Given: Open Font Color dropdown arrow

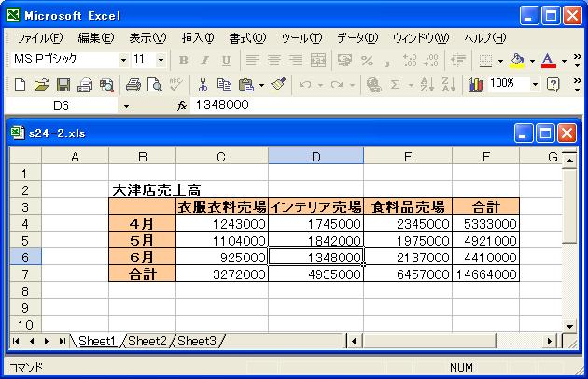Looking at the screenshot, I should click(564, 61).
